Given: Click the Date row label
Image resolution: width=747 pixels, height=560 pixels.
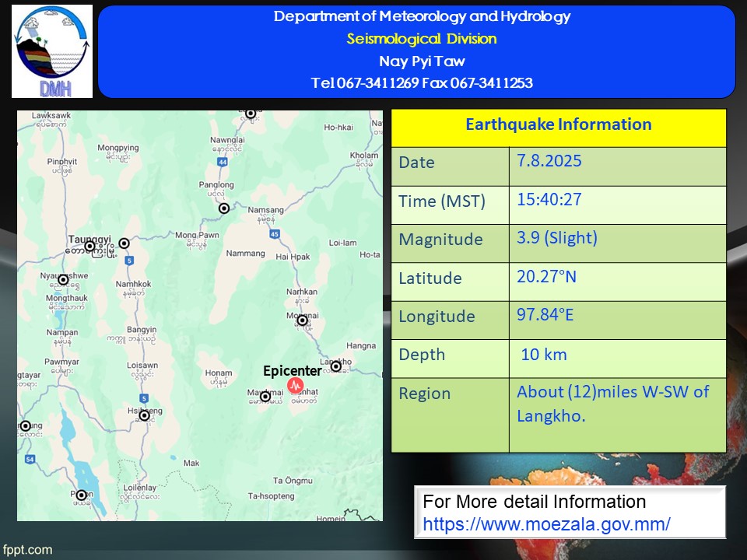Looking at the screenshot, I should [416, 163].
